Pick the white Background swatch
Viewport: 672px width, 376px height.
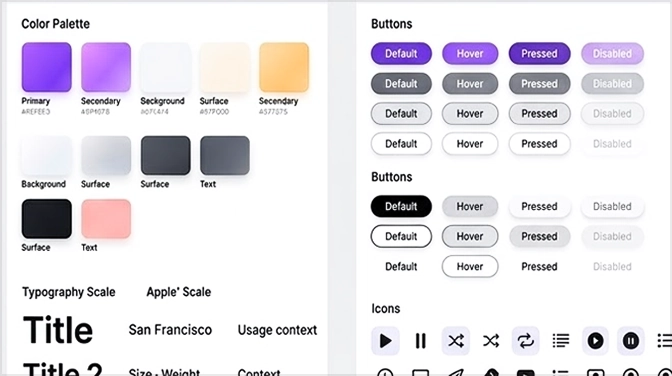pyautogui.click(x=47, y=156)
